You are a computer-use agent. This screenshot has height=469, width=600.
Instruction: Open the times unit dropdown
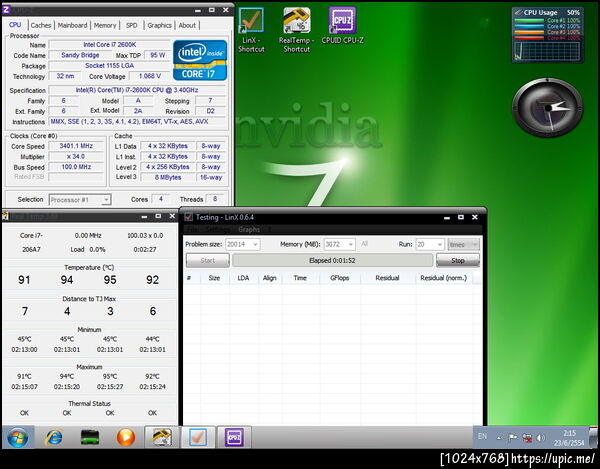click(463, 244)
